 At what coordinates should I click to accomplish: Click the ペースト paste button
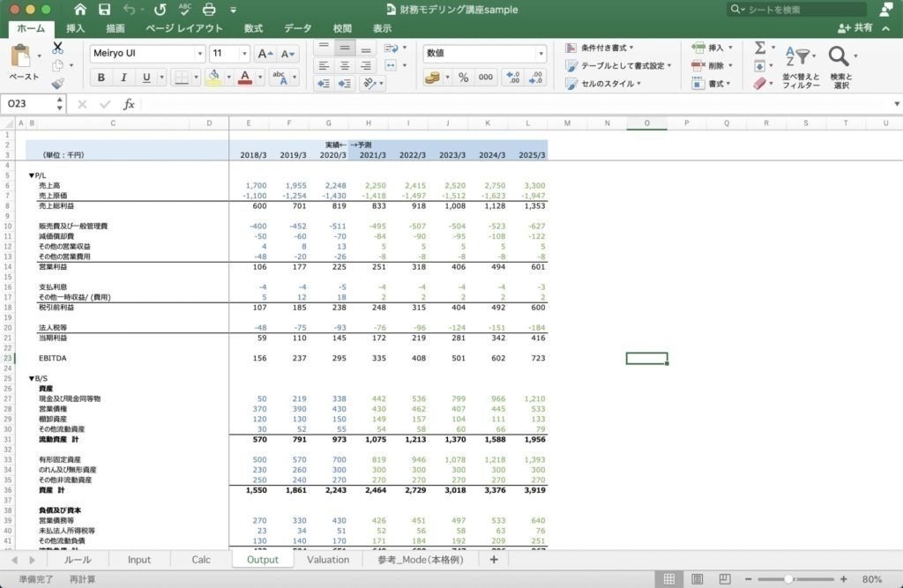pos(24,63)
